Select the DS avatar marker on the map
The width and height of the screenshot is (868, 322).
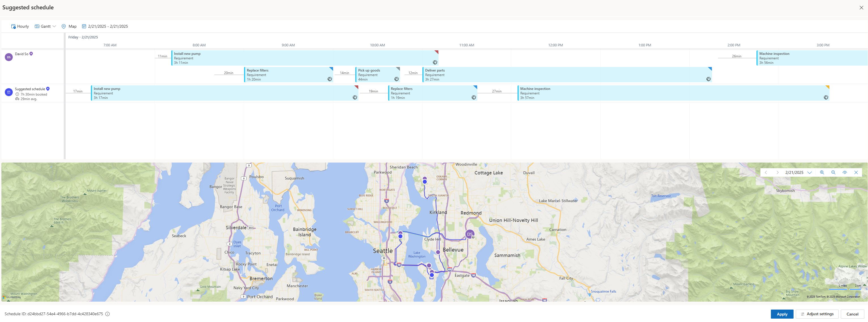click(470, 234)
